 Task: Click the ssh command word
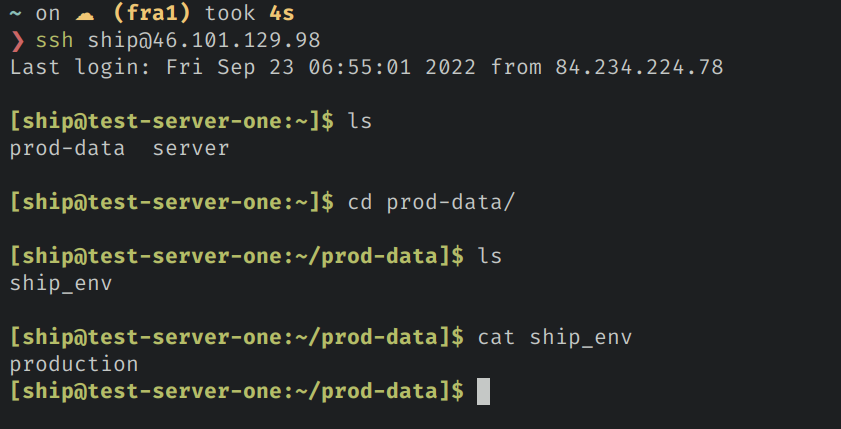pyautogui.click(x=55, y=41)
